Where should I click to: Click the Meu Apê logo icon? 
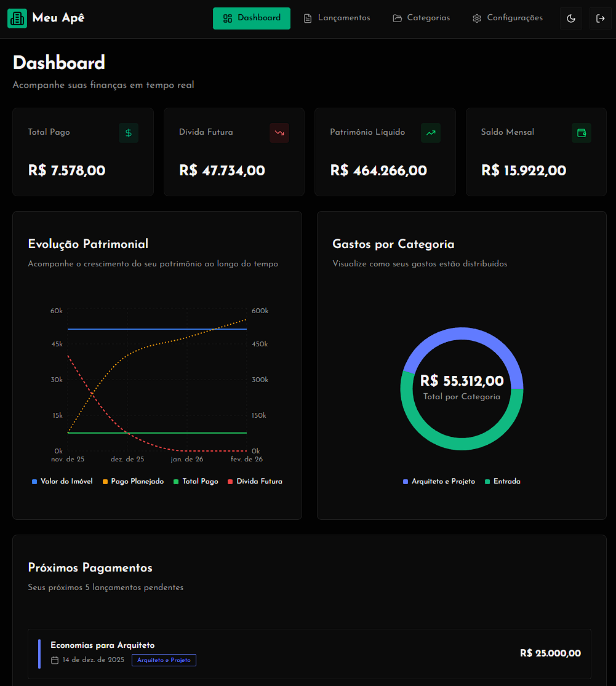(17, 18)
